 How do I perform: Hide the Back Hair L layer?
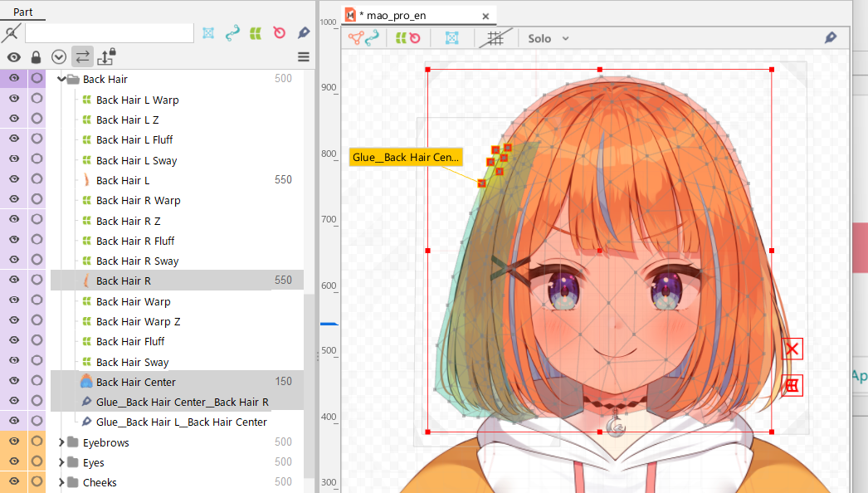tap(14, 180)
